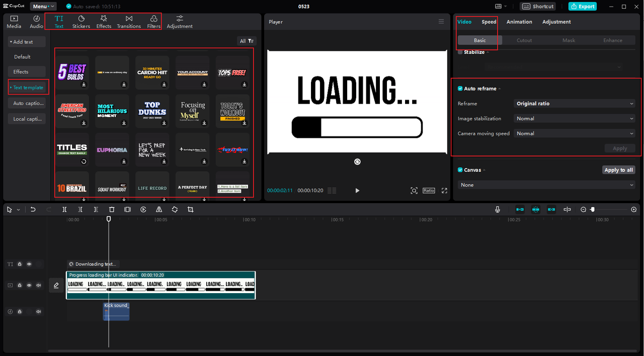Click the Mirror flip icon
Viewport: 644px width, 356px height.
[159, 209]
